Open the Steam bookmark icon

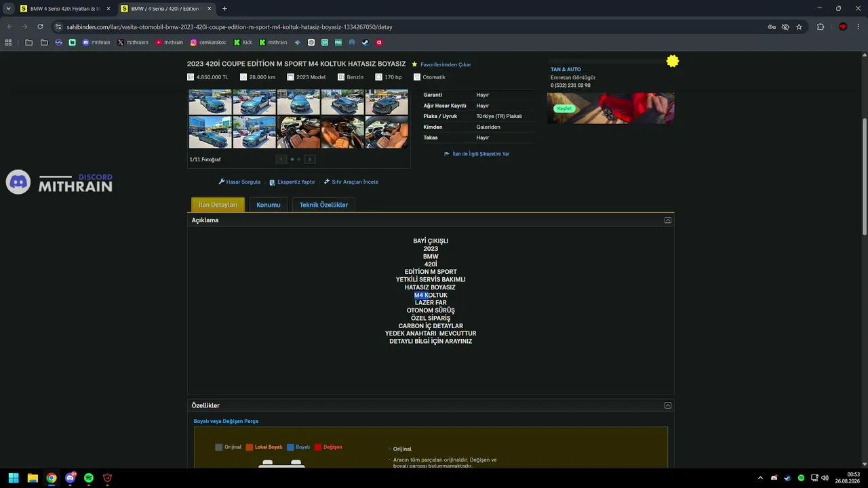click(365, 42)
